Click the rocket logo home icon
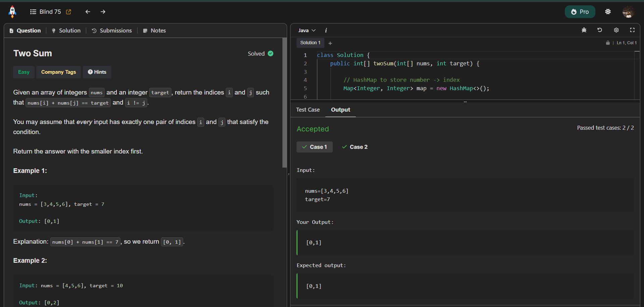 [12, 12]
